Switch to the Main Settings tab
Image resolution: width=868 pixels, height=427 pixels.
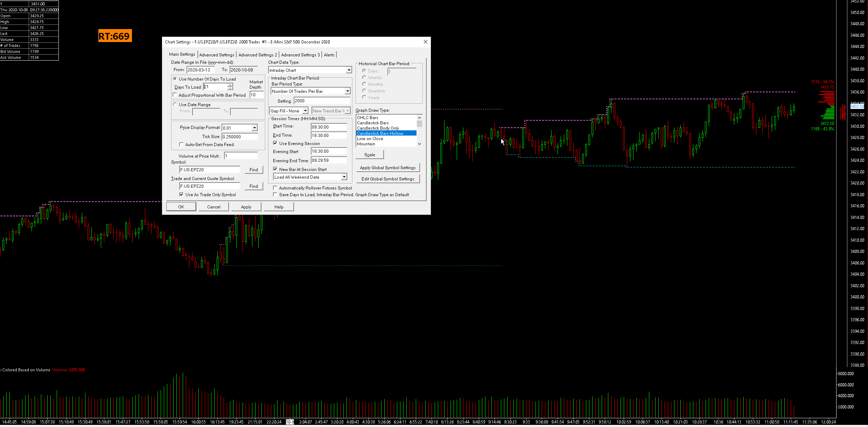182,54
